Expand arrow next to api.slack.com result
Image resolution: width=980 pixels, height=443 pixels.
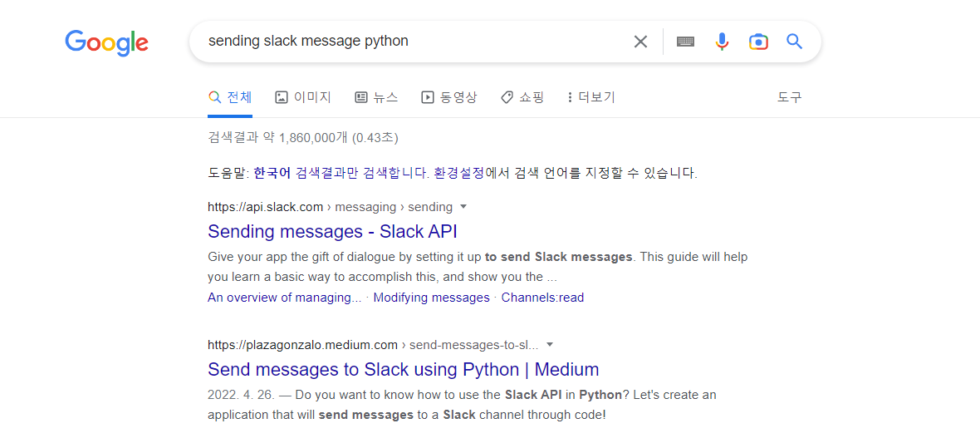tap(463, 206)
